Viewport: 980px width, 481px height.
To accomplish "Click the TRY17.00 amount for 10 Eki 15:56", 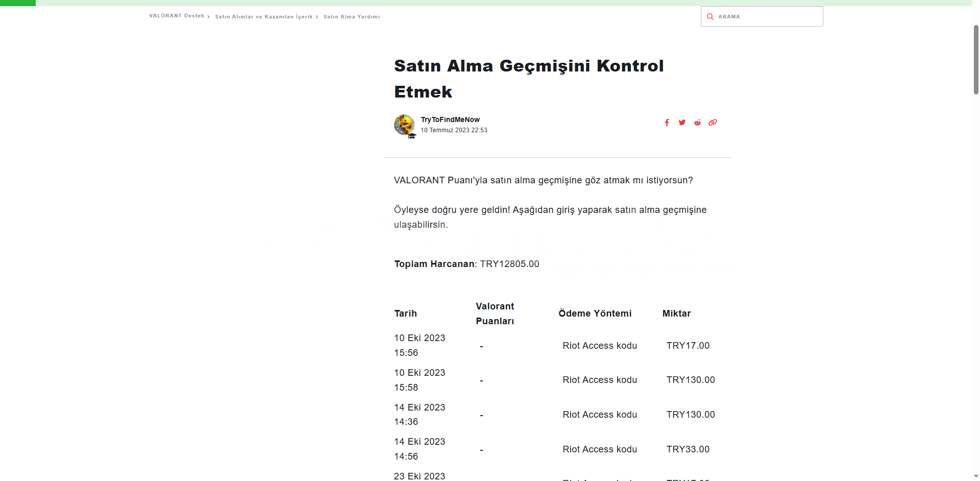I will 688,346.
